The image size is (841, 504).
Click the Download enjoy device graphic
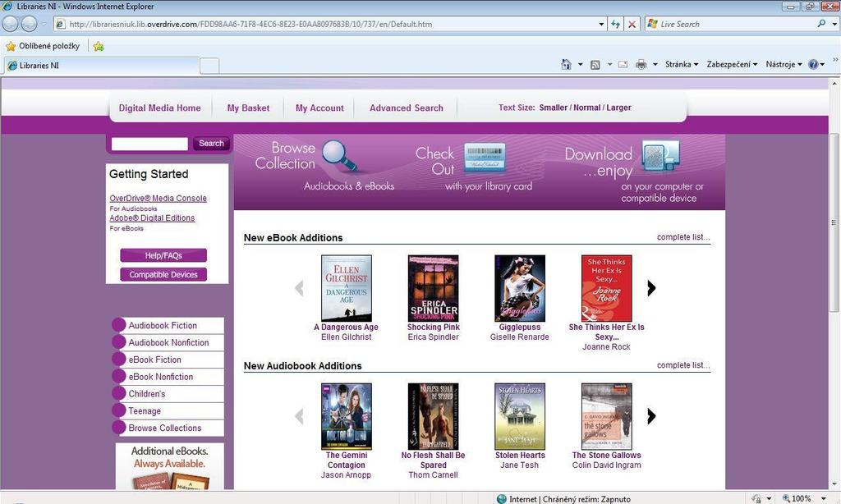(661, 155)
